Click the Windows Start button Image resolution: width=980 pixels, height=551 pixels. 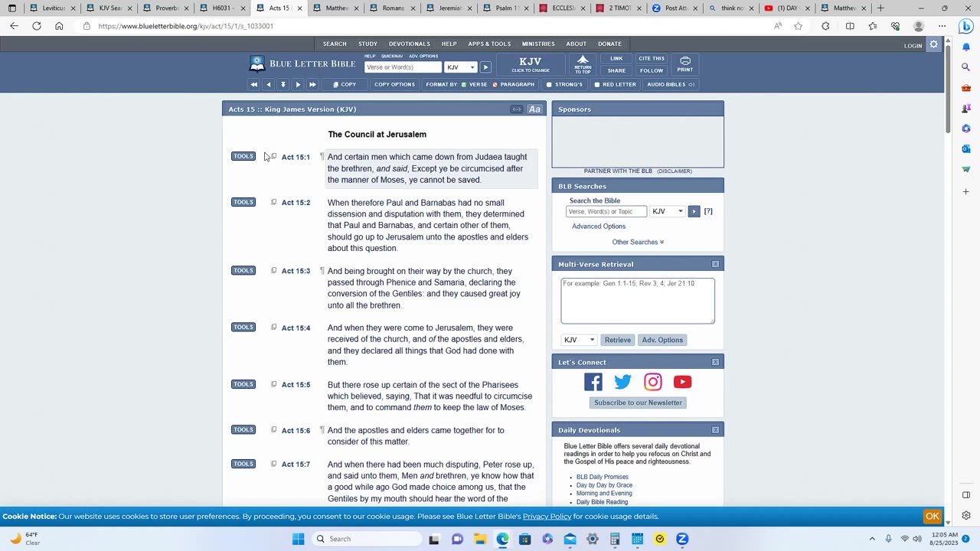[x=298, y=539]
